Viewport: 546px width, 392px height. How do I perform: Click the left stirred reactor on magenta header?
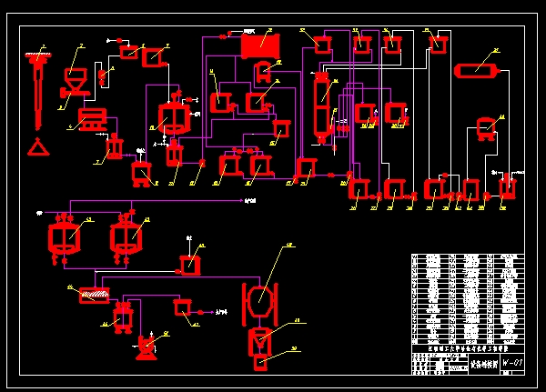point(64,237)
